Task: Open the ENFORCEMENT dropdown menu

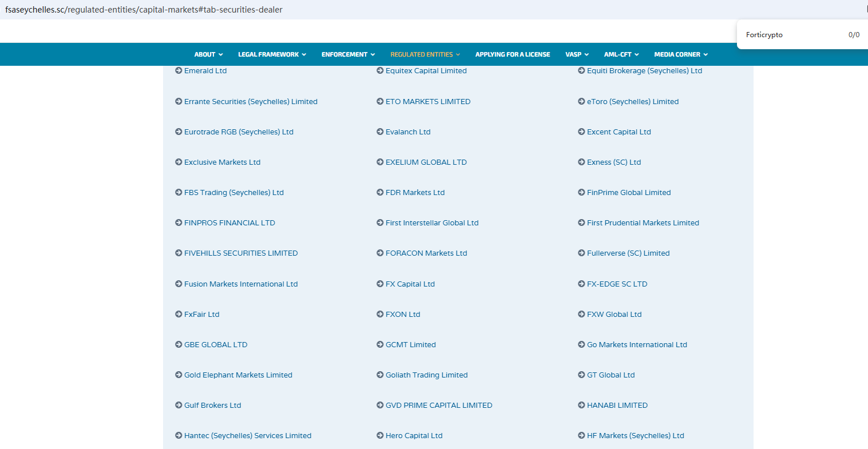Action: point(348,54)
